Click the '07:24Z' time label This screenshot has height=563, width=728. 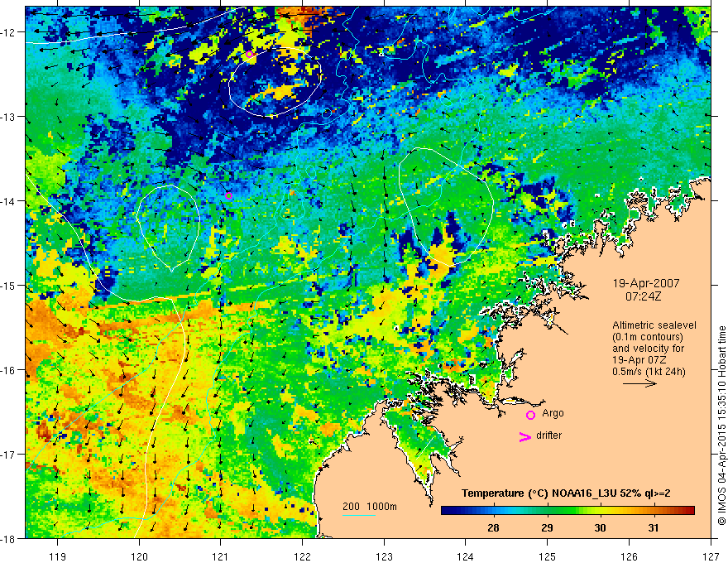pyautogui.click(x=643, y=296)
